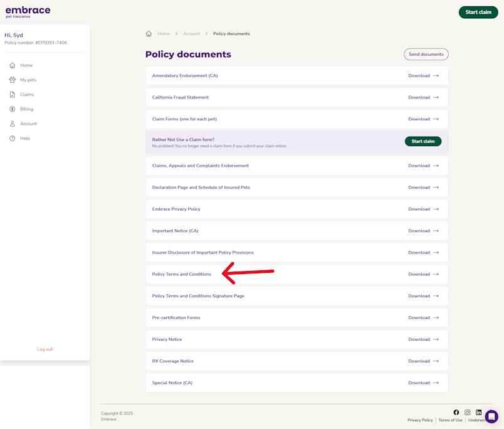Click the Log out link
The height and width of the screenshot is (429, 504).
pos(45,349)
